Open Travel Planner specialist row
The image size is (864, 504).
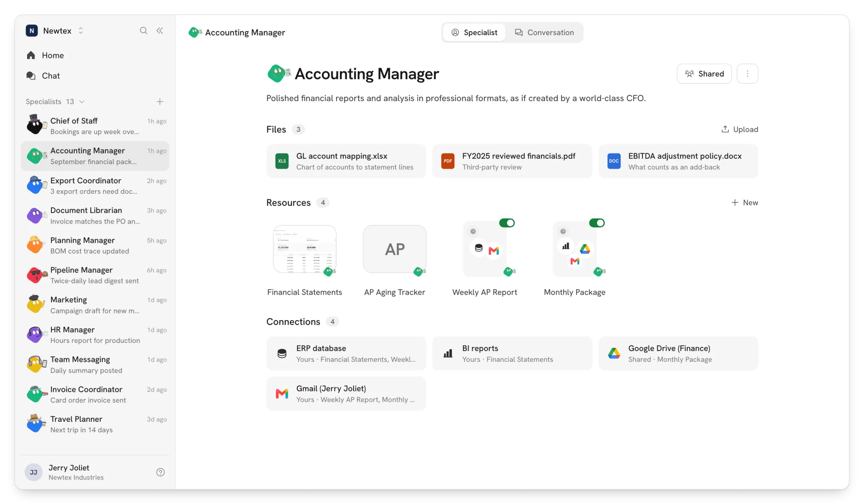pos(95,424)
